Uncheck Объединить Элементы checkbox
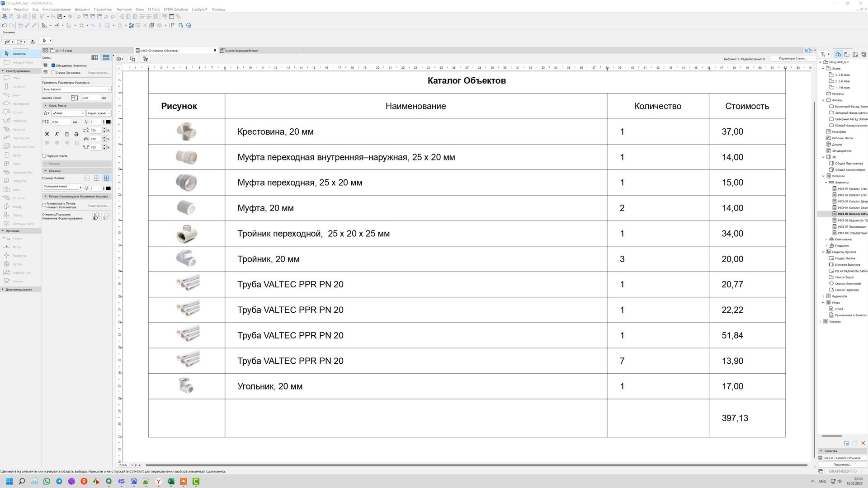Image resolution: width=868 pixels, height=488 pixels. [x=53, y=66]
